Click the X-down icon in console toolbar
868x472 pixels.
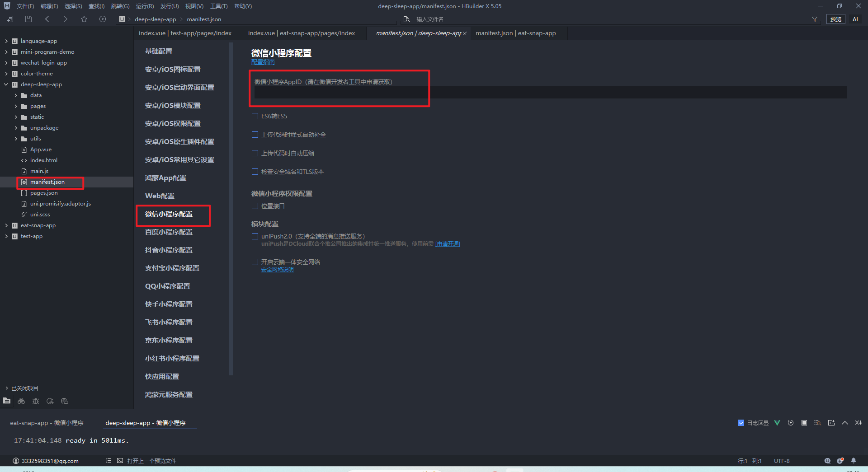click(x=858, y=423)
